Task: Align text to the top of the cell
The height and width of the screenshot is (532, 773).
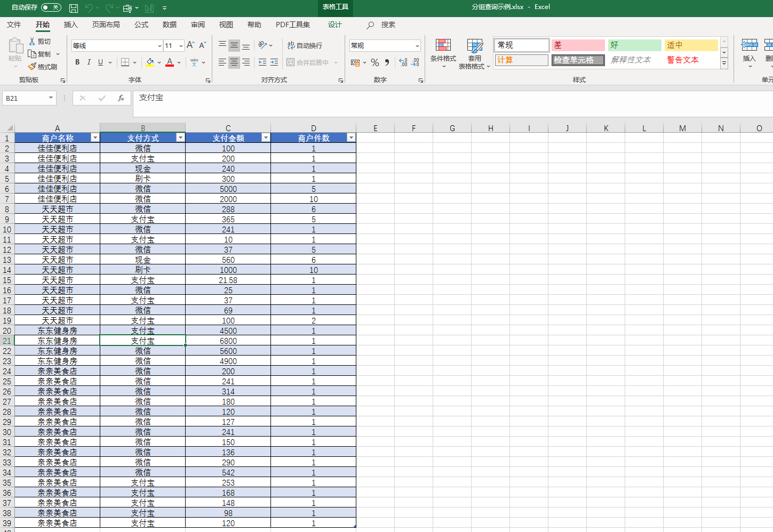Action: [x=222, y=45]
